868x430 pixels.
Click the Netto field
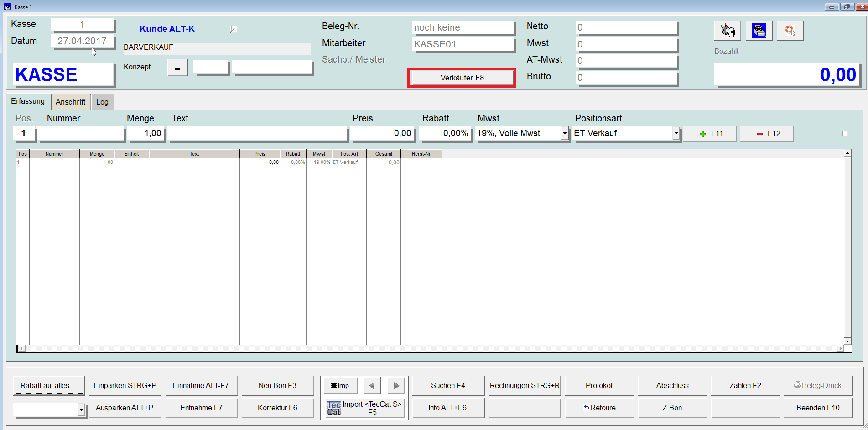(x=627, y=27)
